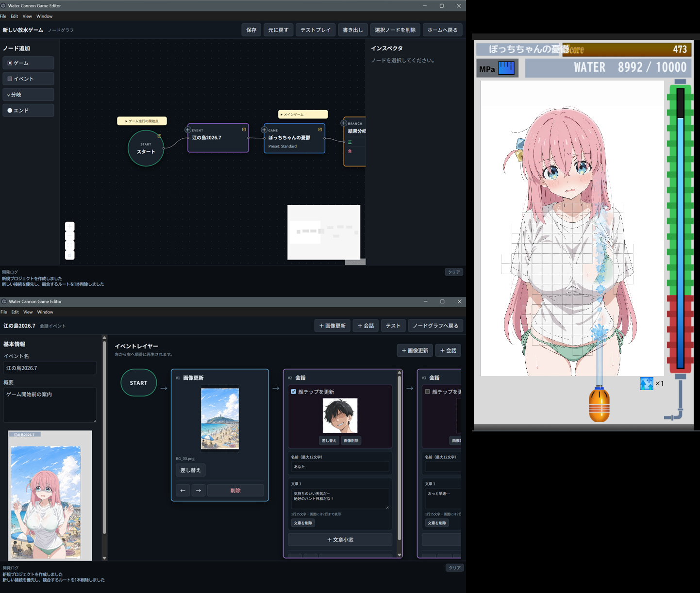Click the app icon in the node graph title bar
The image size is (700, 593).
click(x=3, y=6)
